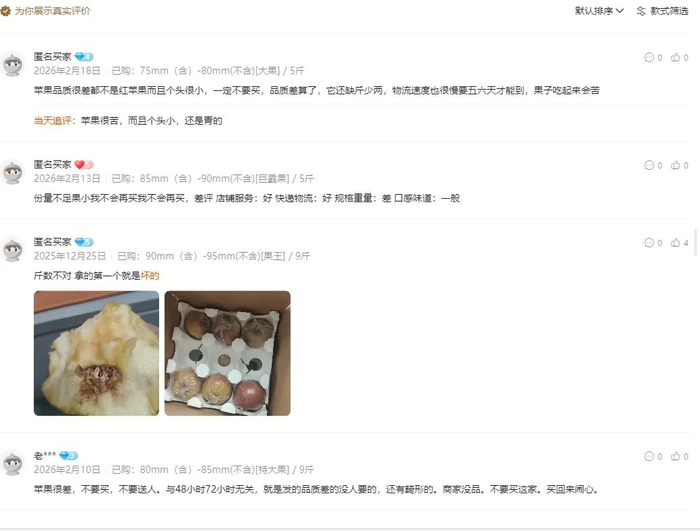The height and width of the screenshot is (531, 700).
Task: Comment on the February 18 review
Action: (x=653, y=57)
